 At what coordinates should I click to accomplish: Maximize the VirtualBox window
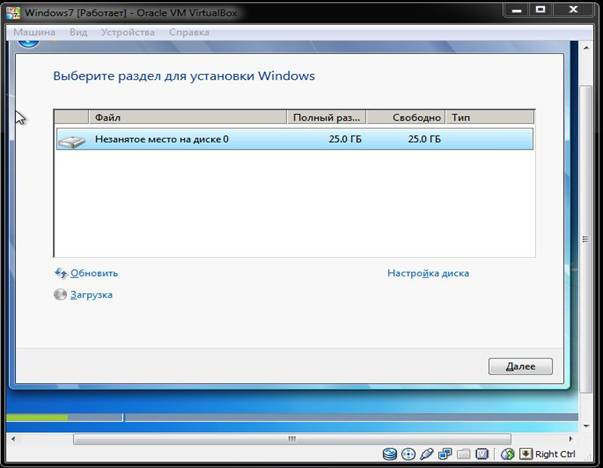540,10
